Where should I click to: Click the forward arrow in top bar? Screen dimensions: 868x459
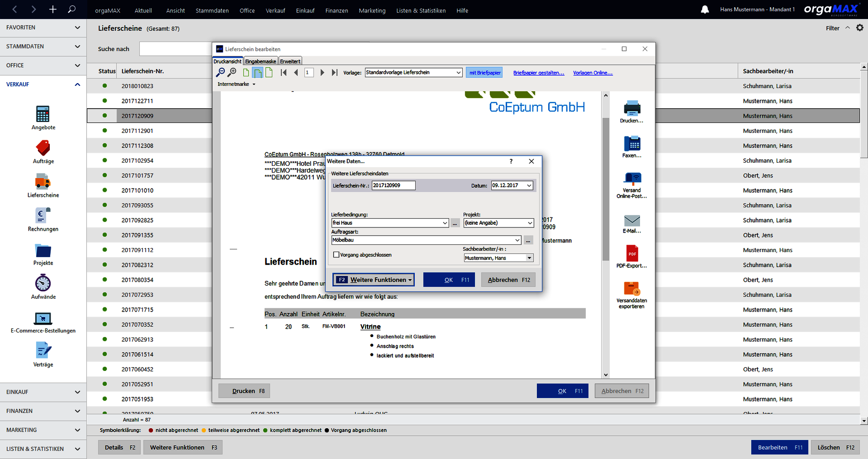34,9
